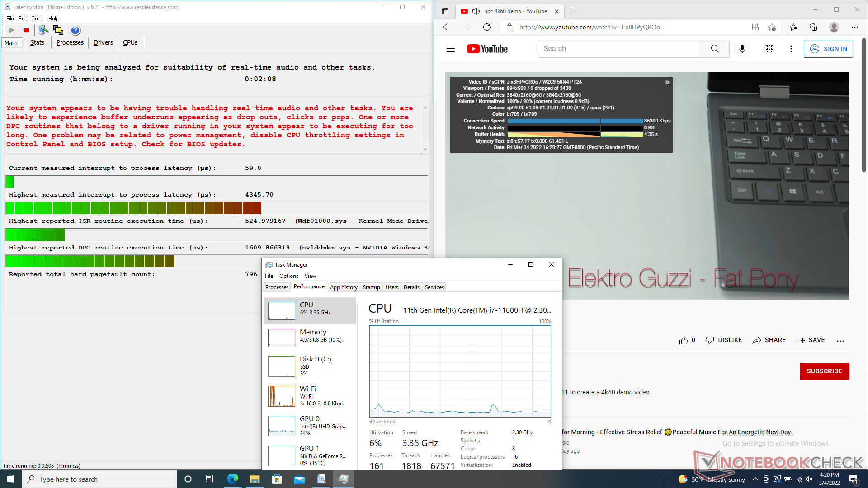This screenshot has width=868, height=488.
Task: Go back in the Edge browser
Action: [x=447, y=27]
